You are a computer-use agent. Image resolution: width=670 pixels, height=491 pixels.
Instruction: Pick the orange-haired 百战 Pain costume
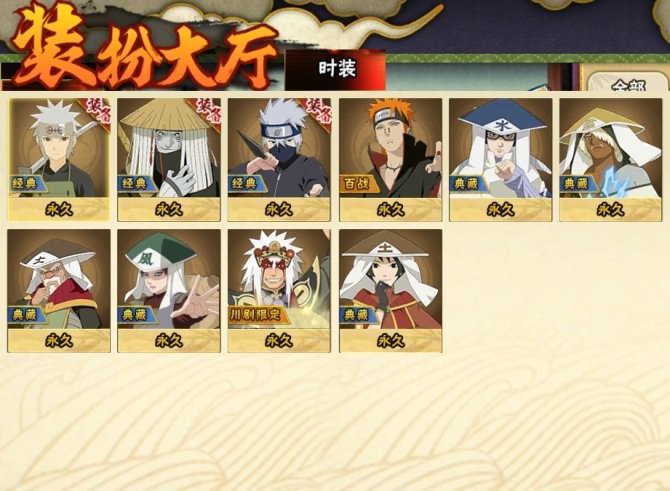click(391, 160)
